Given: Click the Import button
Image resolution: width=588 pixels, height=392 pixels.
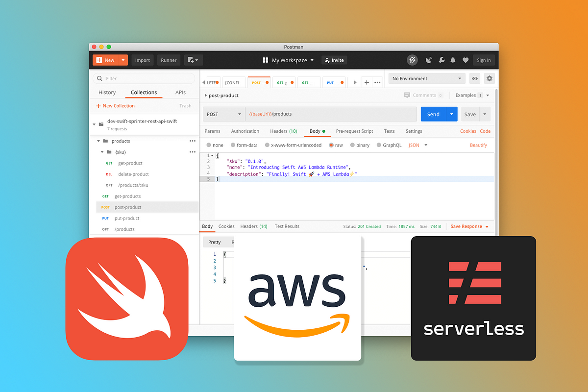Looking at the screenshot, I should tap(143, 60).
